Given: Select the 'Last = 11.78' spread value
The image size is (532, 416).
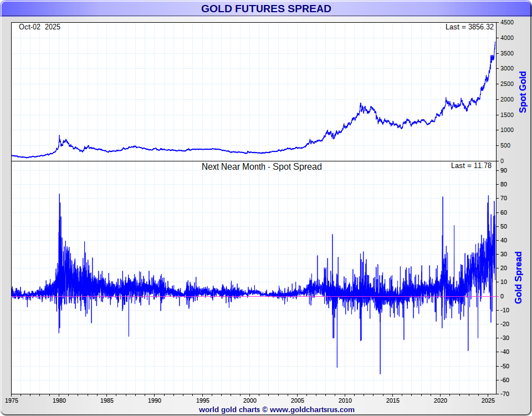Looking at the screenshot, I should click(x=471, y=166).
